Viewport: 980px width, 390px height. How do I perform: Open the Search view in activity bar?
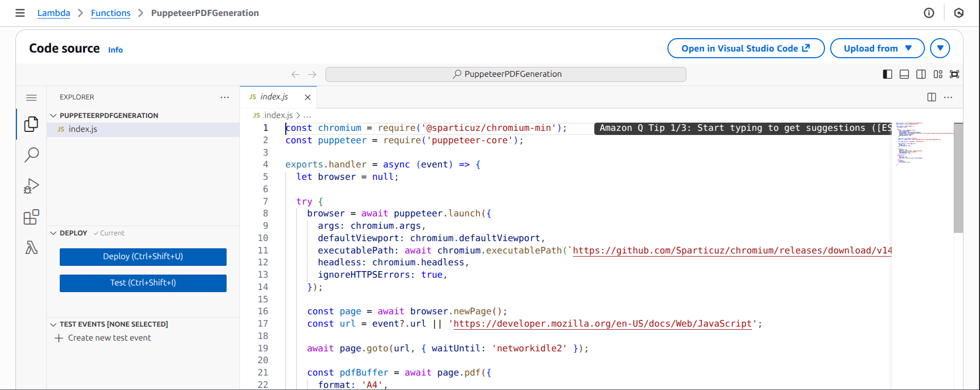31,155
